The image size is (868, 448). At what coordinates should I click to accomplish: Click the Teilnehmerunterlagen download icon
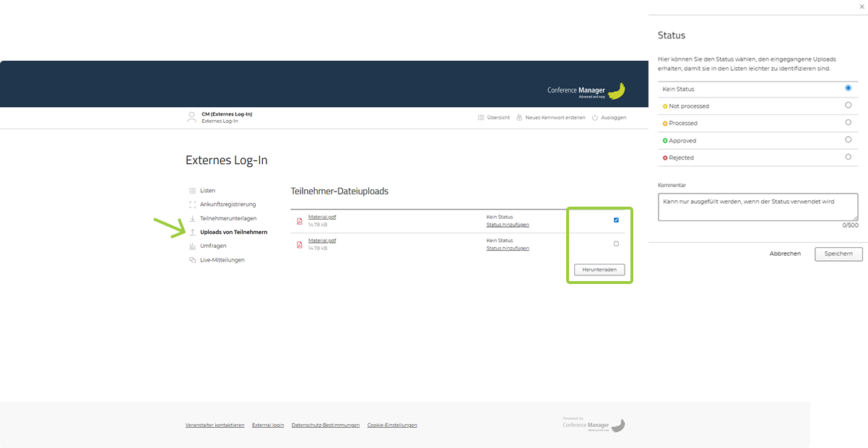(x=192, y=218)
